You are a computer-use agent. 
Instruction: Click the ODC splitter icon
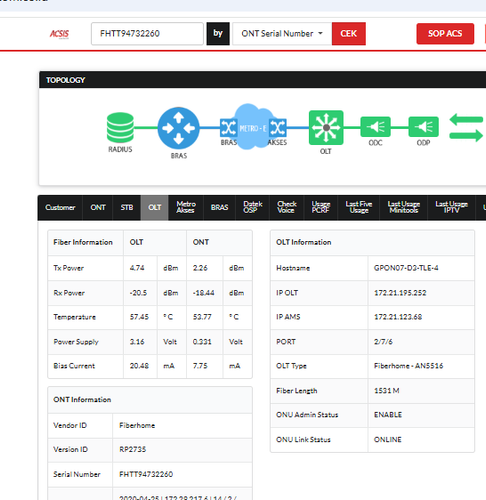coord(375,127)
